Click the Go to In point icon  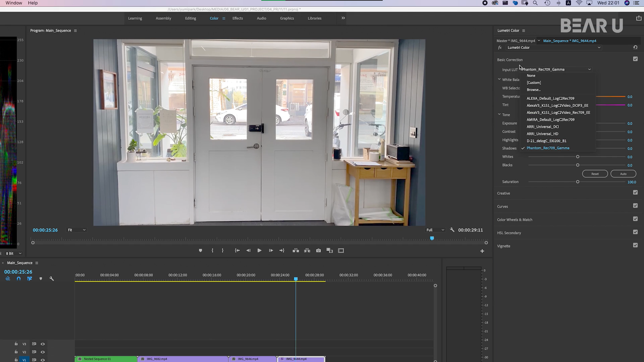point(237,251)
